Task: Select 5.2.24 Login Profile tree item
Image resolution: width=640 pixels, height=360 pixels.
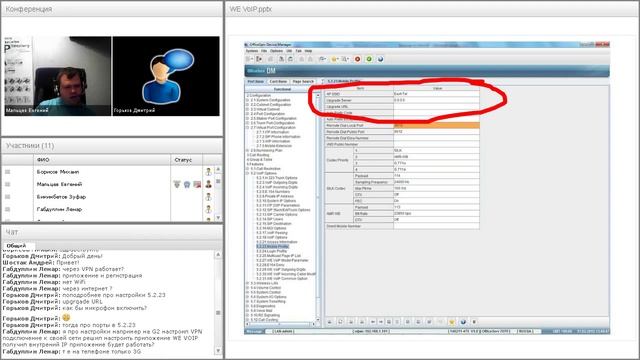Action: pos(271,251)
